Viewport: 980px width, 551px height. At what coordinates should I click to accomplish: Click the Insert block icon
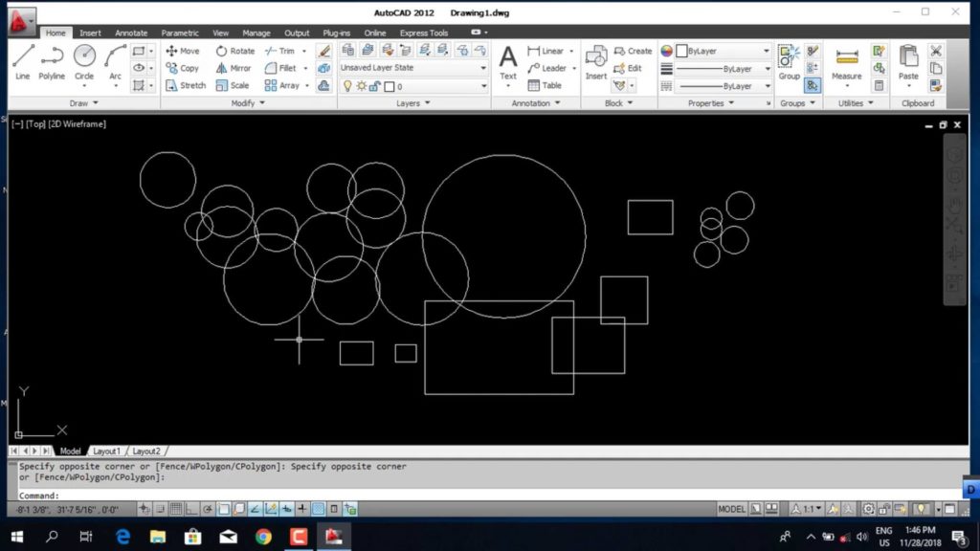595,62
